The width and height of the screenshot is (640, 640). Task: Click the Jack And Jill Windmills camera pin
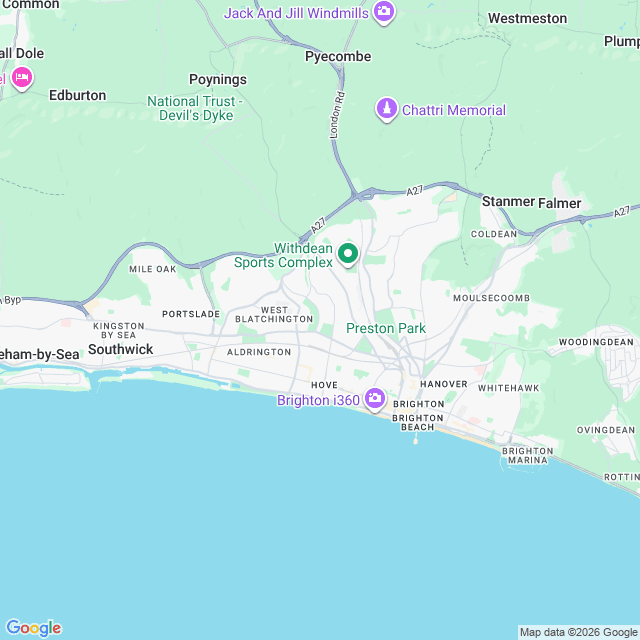tap(384, 12)
